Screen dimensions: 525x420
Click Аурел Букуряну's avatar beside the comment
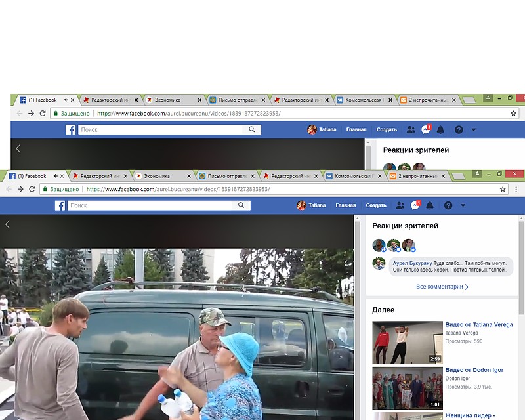click(379, 264)
